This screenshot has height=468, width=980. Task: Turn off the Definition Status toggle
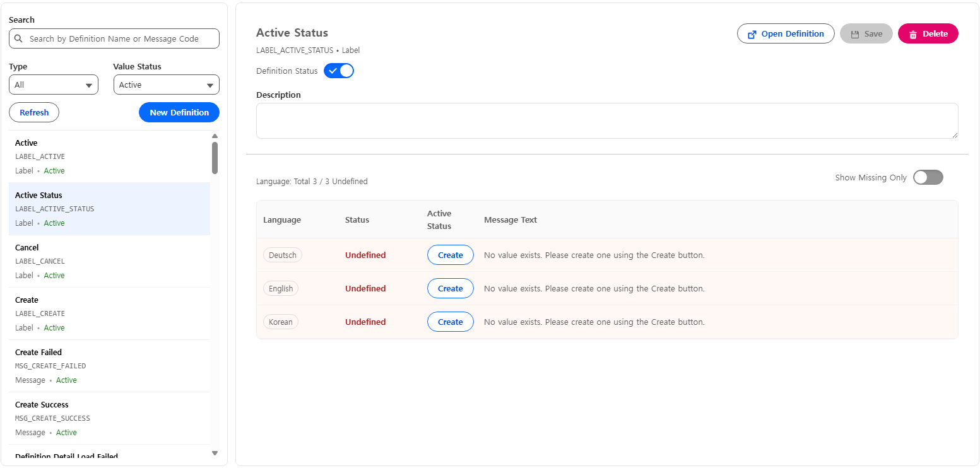(x=339, y=71)
